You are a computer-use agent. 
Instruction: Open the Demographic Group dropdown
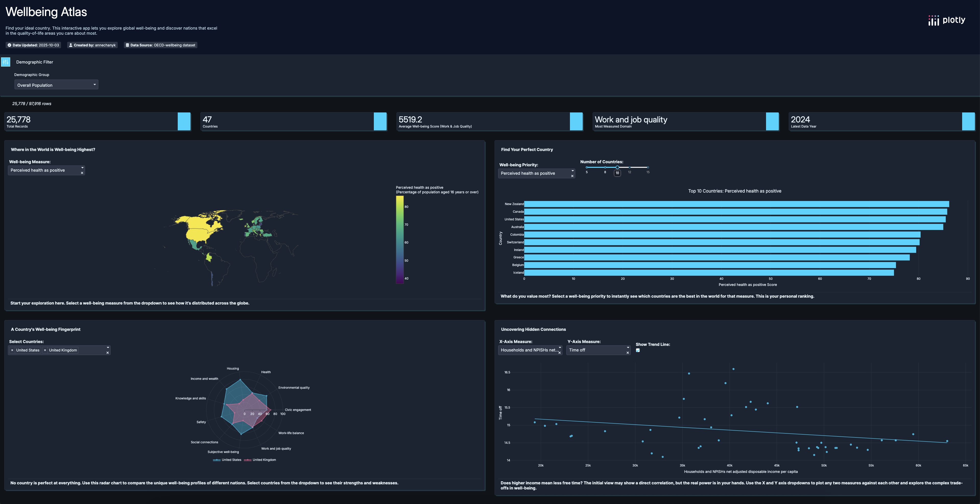coord(56,85)
